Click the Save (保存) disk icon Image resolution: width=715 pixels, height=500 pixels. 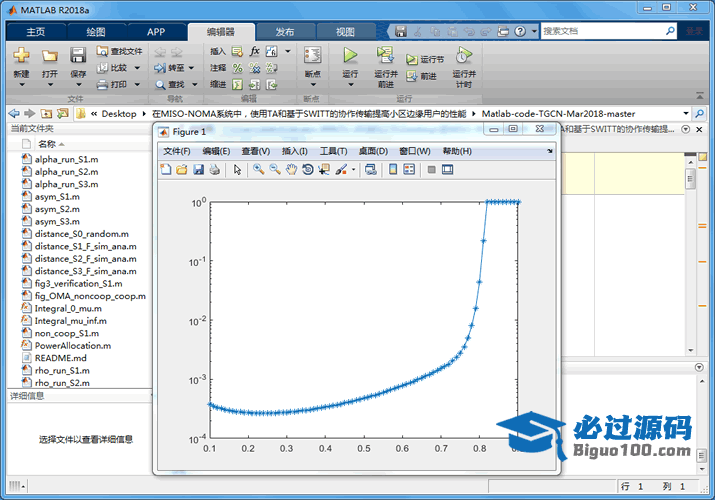coord(78,55)
